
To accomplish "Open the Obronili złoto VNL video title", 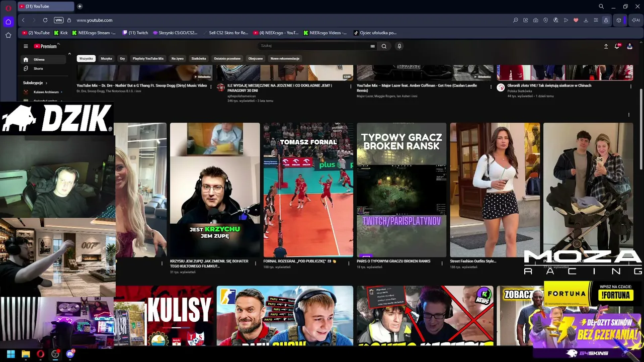I will (x=549, y=85).
